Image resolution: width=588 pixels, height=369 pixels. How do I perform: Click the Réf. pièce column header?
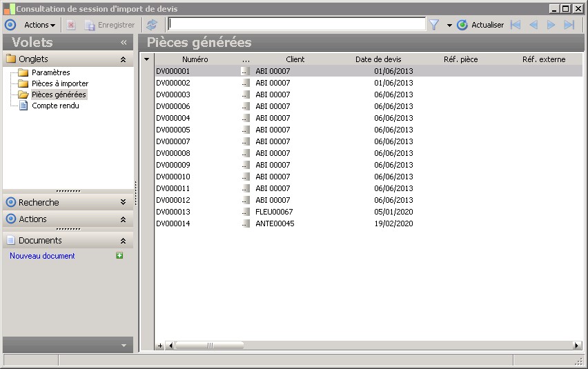460,59
